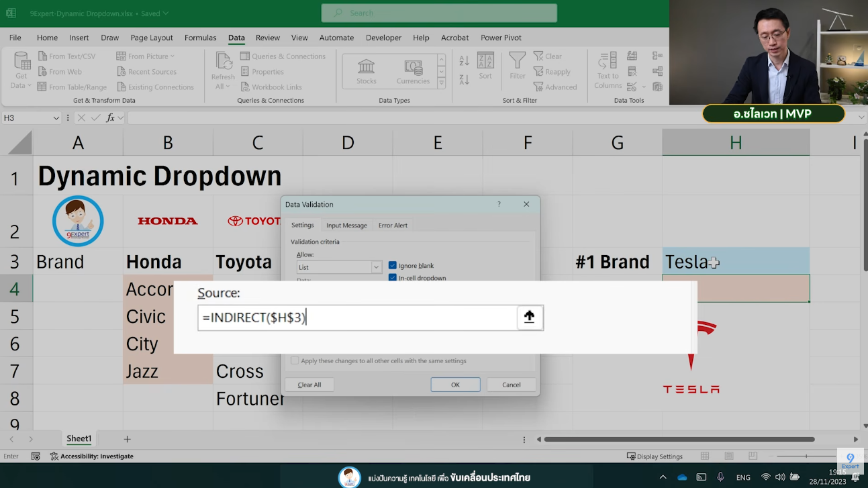Check Apply these changes to all other cells

(295, 361)
